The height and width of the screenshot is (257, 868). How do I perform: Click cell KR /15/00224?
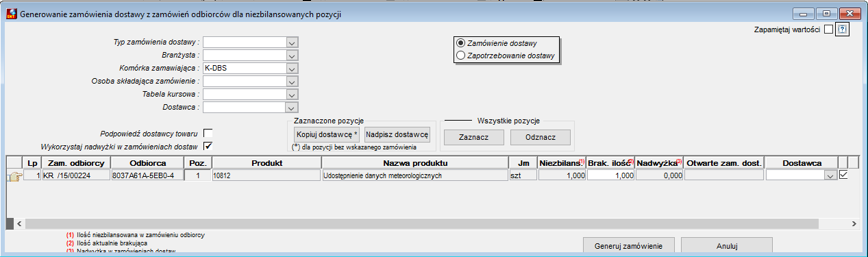(75, 176)
